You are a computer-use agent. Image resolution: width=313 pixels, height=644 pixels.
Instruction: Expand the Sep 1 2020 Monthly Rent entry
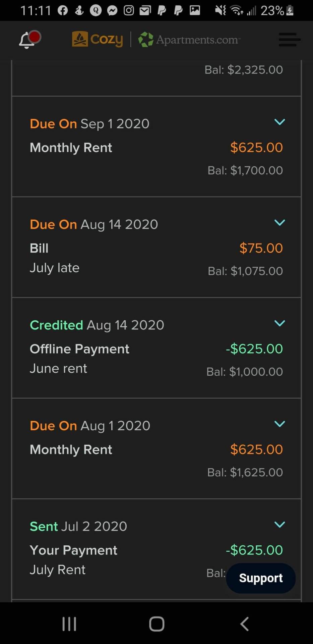point(279,122)
